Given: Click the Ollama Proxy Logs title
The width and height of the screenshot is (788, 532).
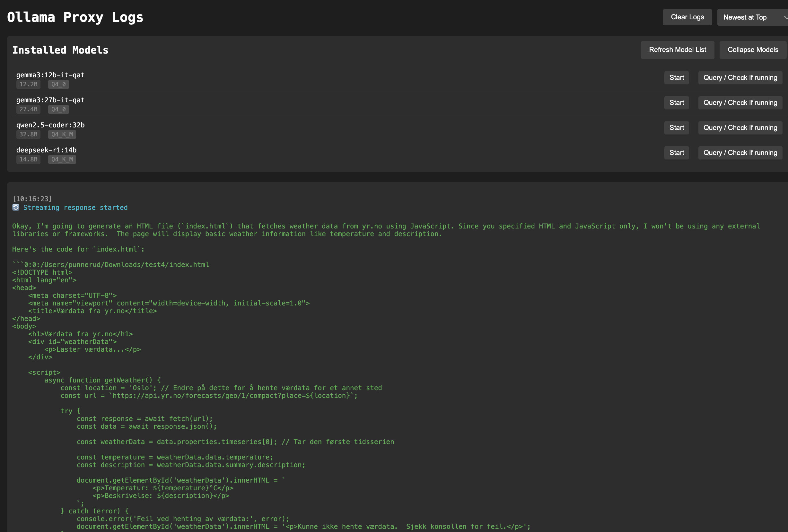Looking at the screenshot, I should point(74,17).
